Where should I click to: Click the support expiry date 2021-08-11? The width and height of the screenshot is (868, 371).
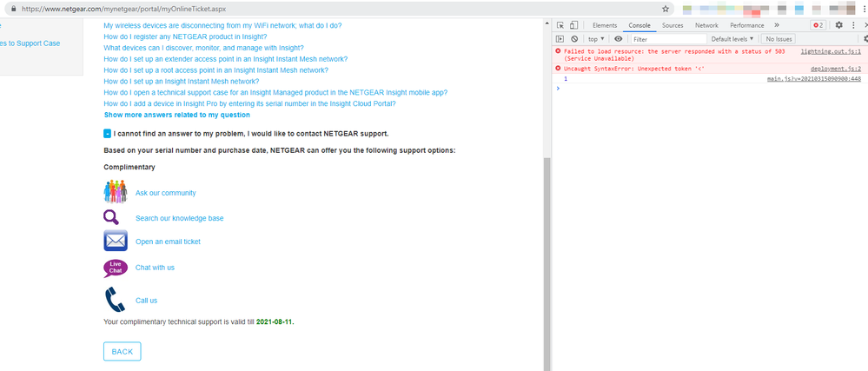click(x=275, y=321)
